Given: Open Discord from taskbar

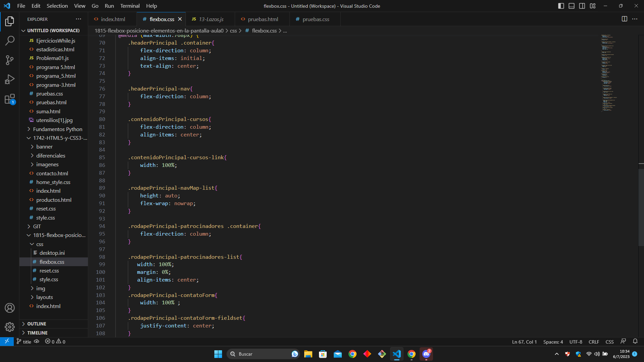Looking at the screenshot, I should (x=426, y=354).
